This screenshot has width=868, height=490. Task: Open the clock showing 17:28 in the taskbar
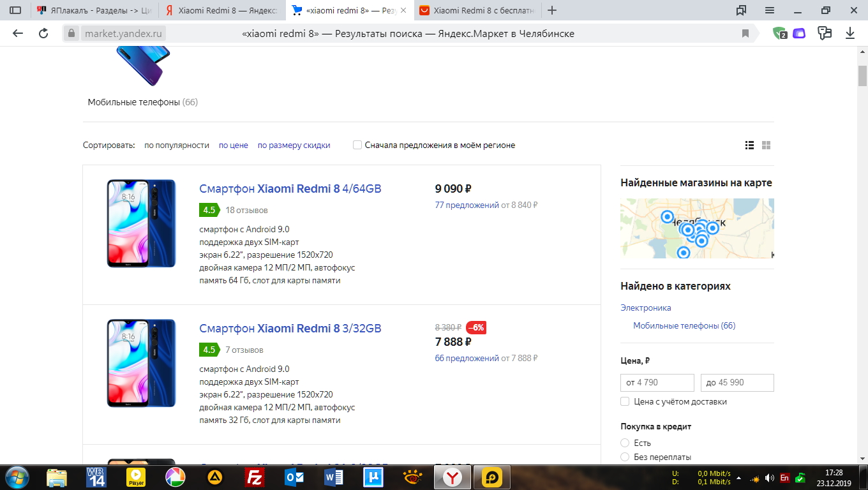[834, 477]
